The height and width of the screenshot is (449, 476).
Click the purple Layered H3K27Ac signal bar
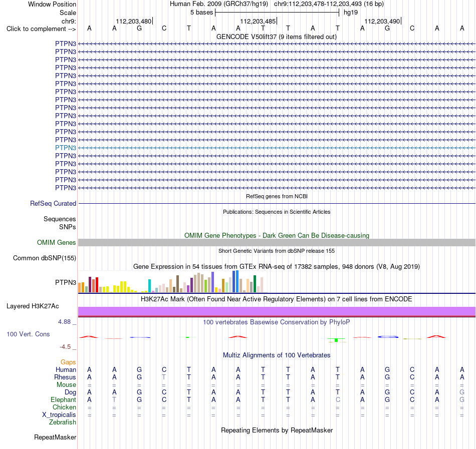(277, 312)
